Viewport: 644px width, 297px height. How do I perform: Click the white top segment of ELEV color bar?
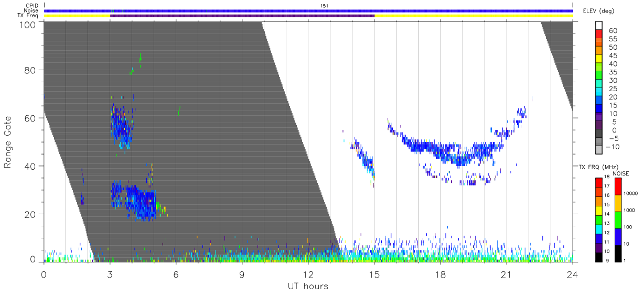tap(599, 26)
